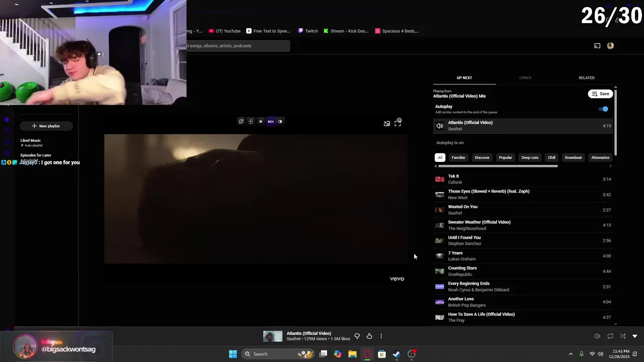This screenshot has height=362, width=644.
Task: Select the Deep cuts filter chip
Action: pos(530,157)
